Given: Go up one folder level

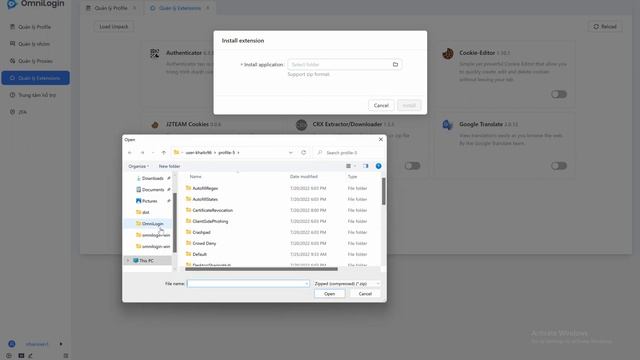Looking at the screenshot, I should pos(164,152).
